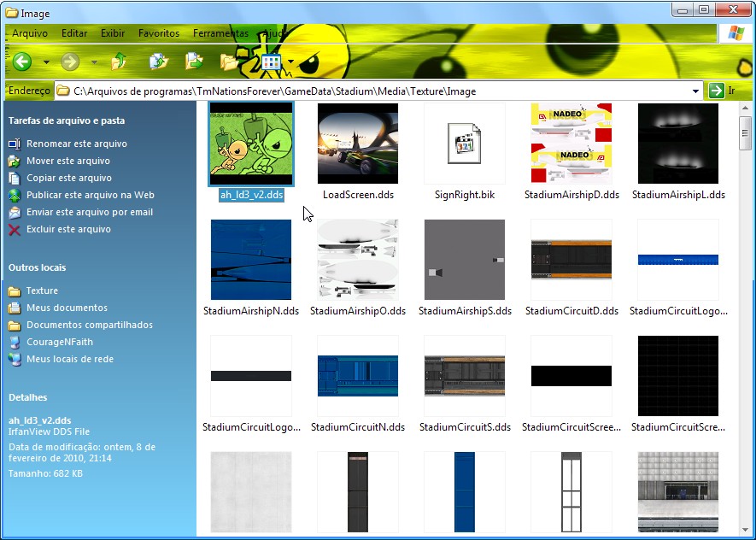Open the Favoritos menu
Image resolution: width=756 pixels, height=540 pixels.
(x=159, y=33)
